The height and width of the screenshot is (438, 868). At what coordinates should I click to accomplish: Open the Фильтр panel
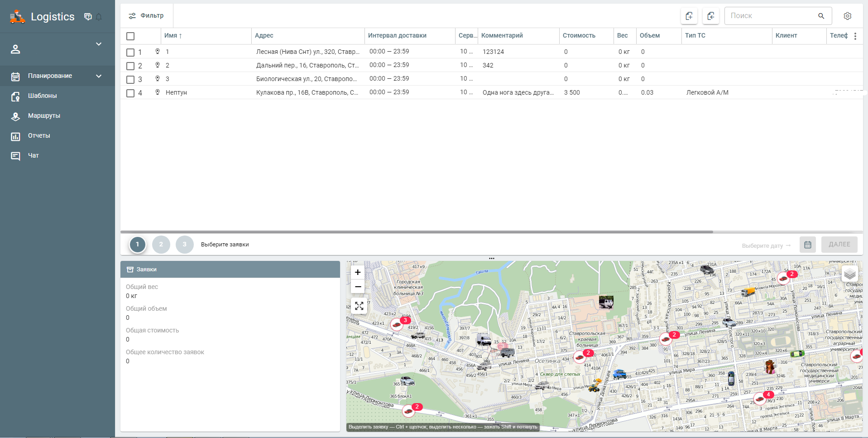pyautogui.click(x=146, y=16)
